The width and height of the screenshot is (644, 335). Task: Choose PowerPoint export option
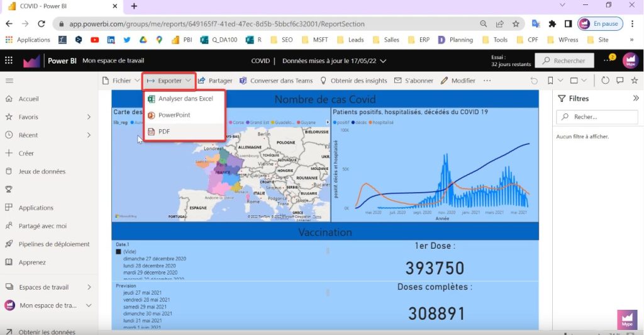pyautogui.click(x=174, y=115)
